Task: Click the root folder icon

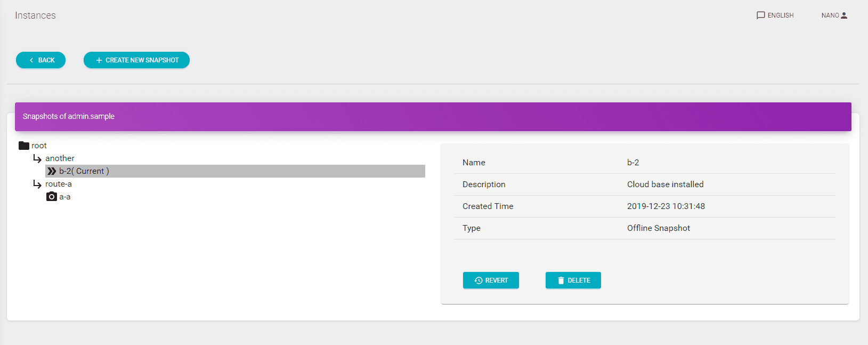Action: click(x=24, y=146)
